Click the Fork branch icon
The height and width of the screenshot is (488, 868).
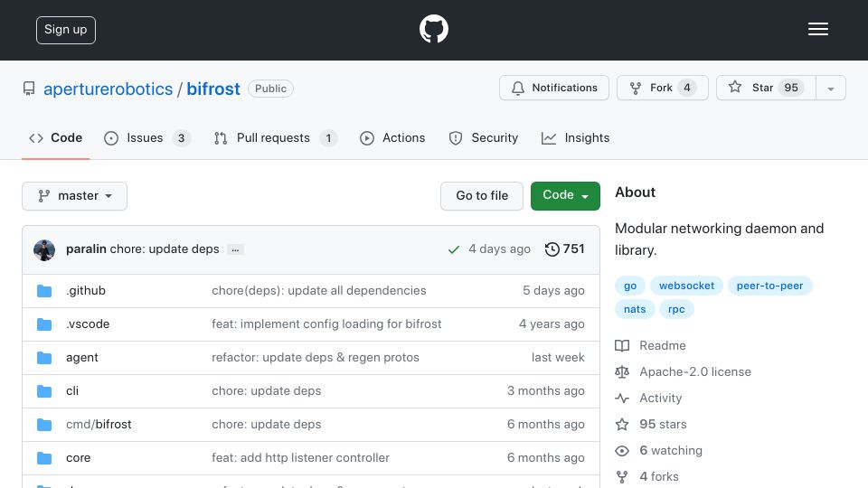pyautogui.click(x=636, y=88)
